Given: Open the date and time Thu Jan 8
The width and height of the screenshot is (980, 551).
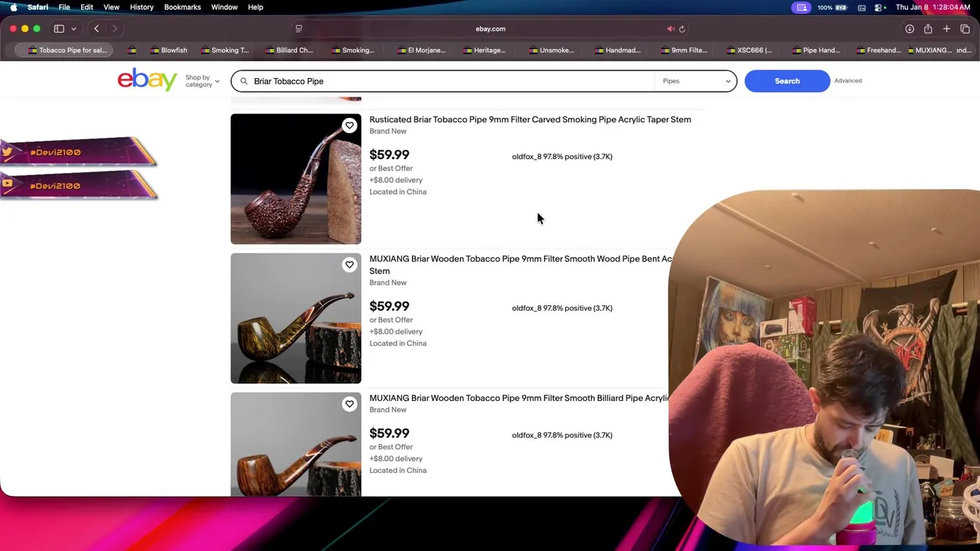Looking at the screenshot, I should (933, 7).
